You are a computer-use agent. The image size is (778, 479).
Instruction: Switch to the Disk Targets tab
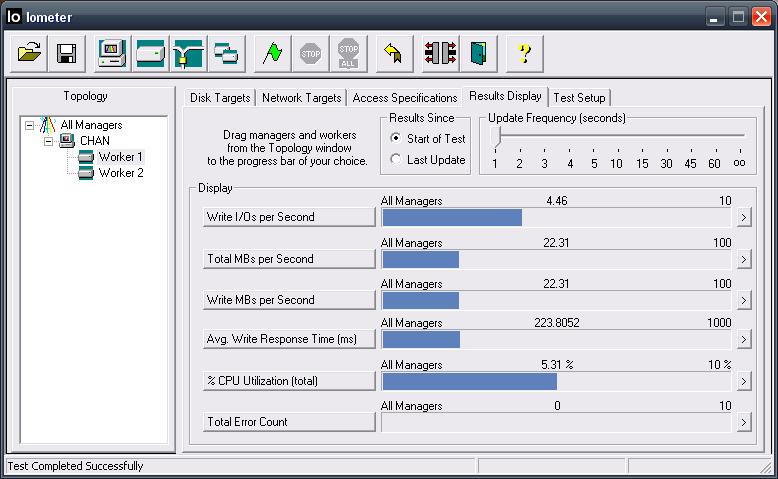(x=220, y=98)
